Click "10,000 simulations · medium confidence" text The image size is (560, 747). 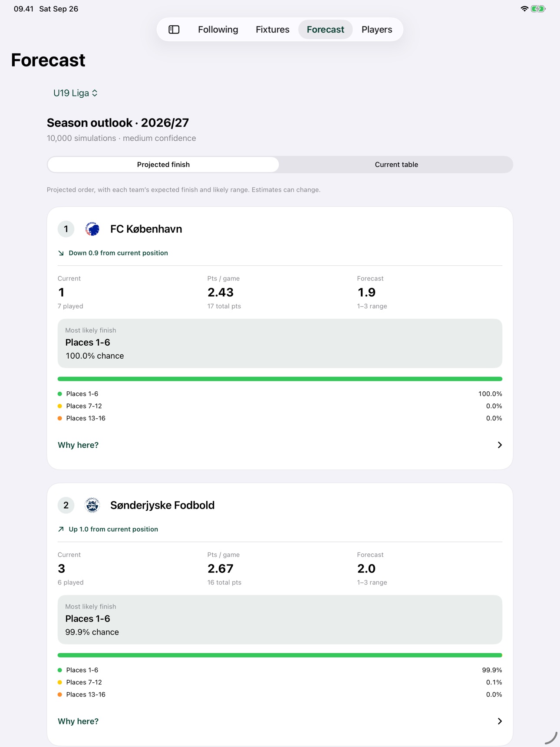point(122,138)
